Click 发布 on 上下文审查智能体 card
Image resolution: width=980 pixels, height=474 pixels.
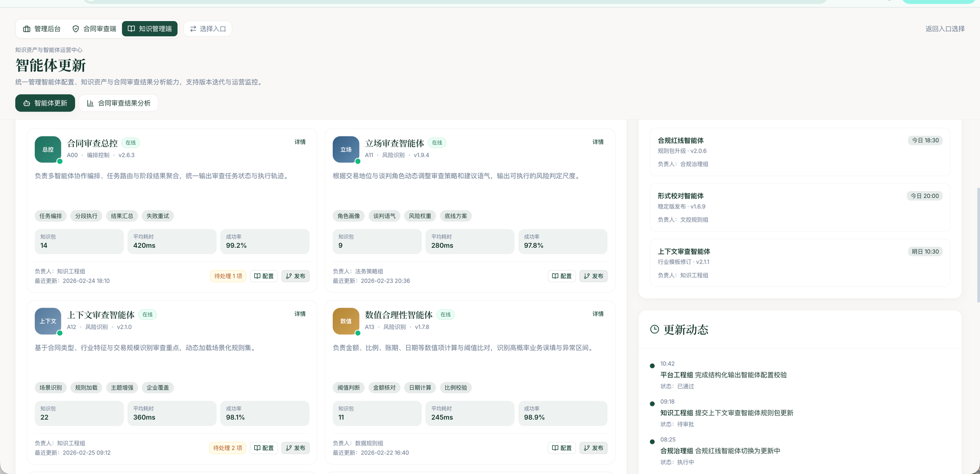pos(296,448)
